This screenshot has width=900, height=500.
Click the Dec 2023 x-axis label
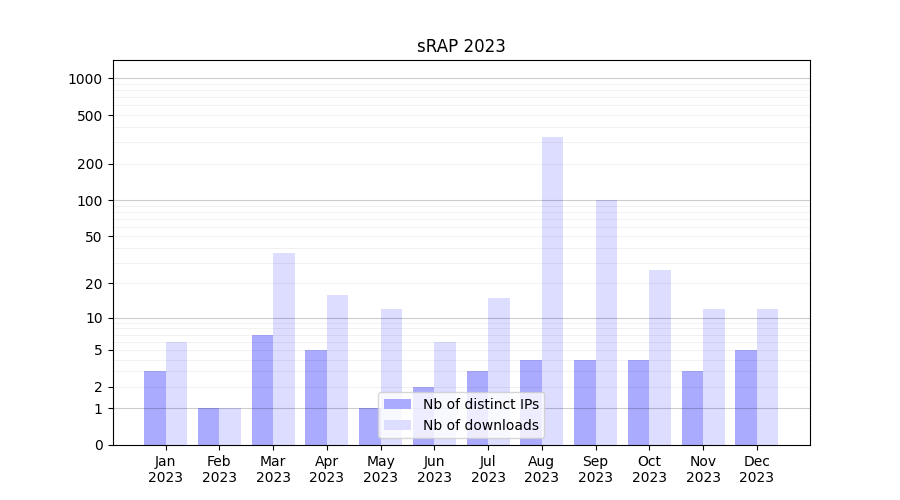coord(757,469)
